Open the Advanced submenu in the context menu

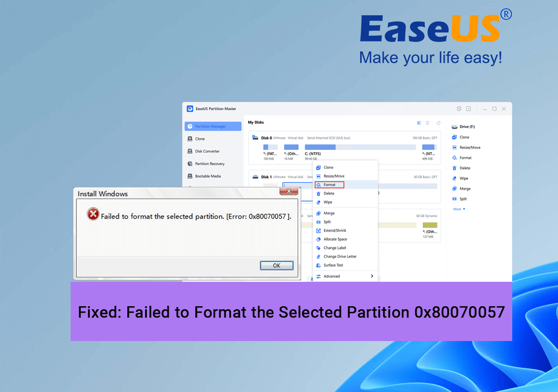333,276
